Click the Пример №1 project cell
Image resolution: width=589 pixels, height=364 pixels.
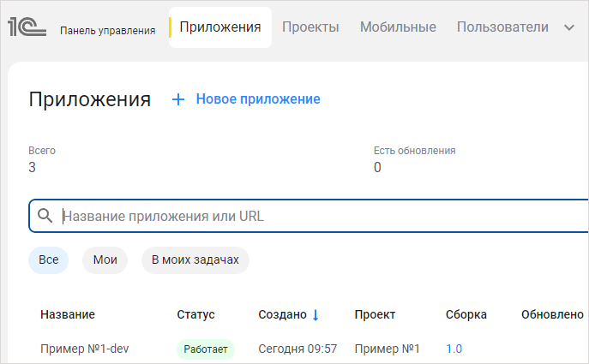[x=387, y=349]
